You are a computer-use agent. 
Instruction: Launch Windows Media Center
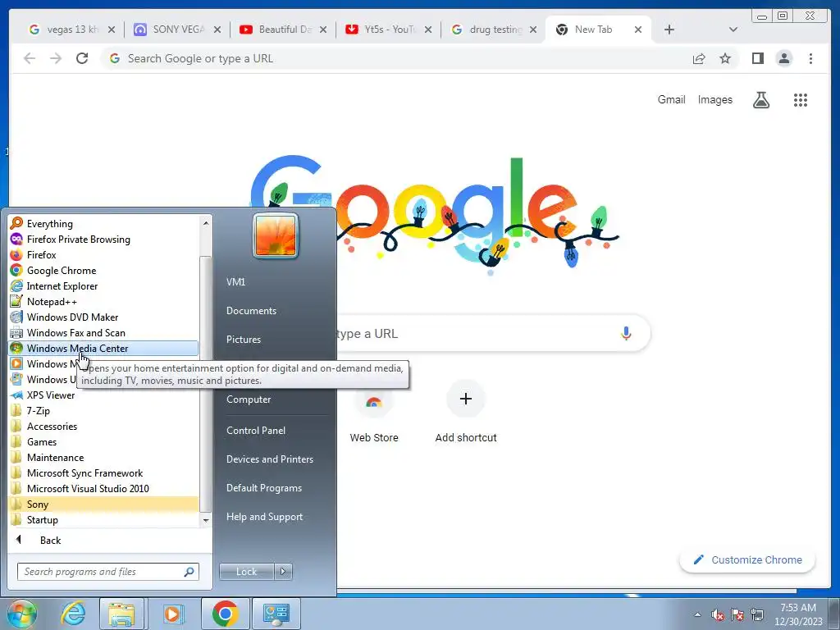pos(103,348)
